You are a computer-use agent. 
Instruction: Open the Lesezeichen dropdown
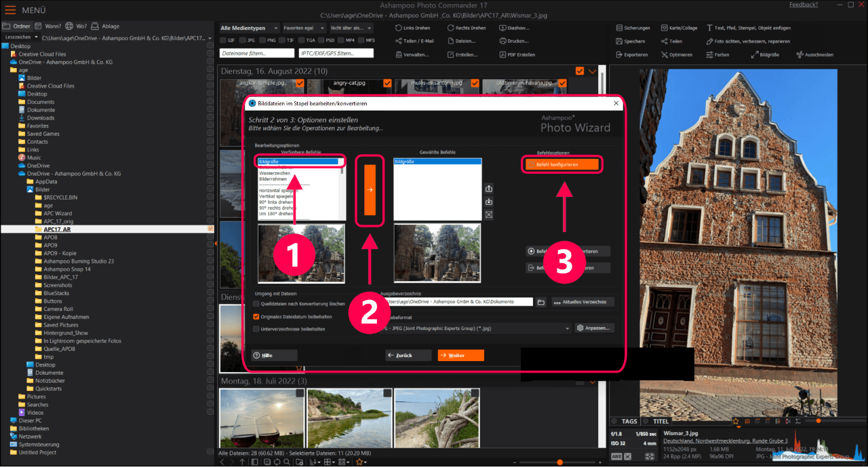22,37
